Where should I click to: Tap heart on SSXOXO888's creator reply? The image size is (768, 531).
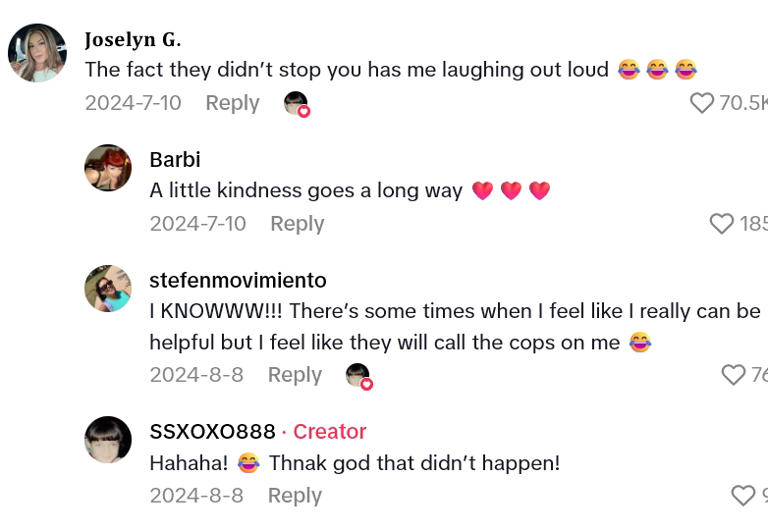click(x=743, y=496)
